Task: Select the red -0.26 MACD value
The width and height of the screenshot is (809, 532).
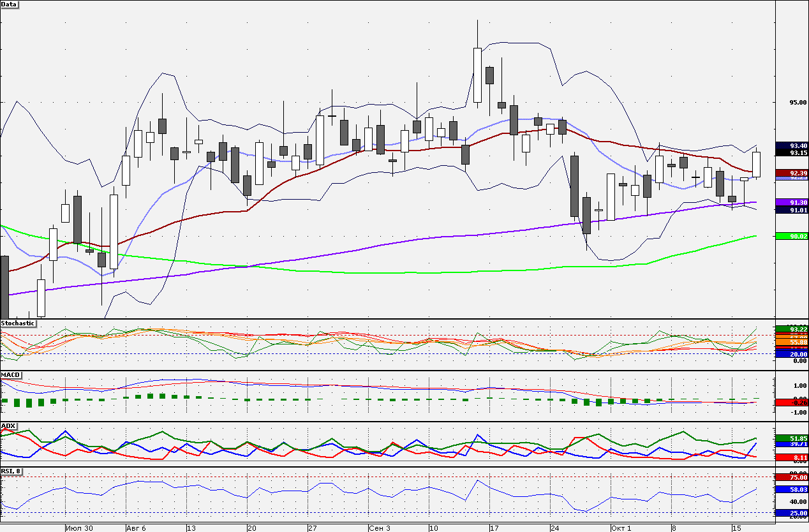Action: click(792, 403)
